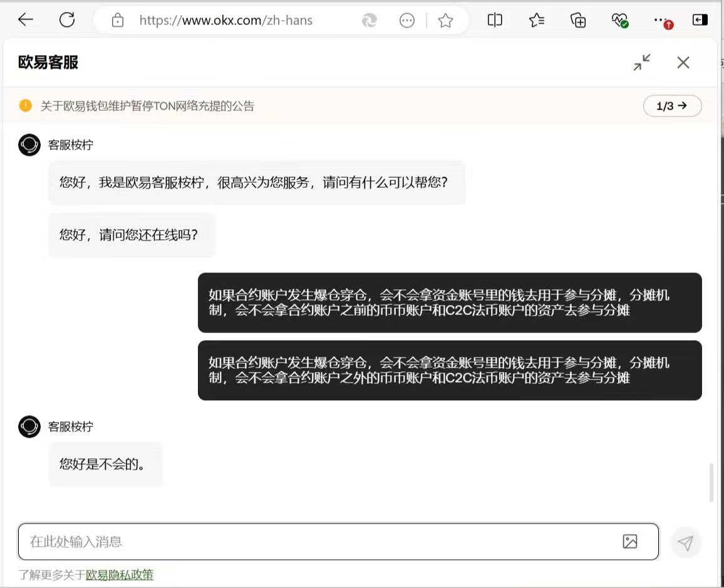
Task: Select the greeting message 很高兴为您服务
Action: point(257,182)
